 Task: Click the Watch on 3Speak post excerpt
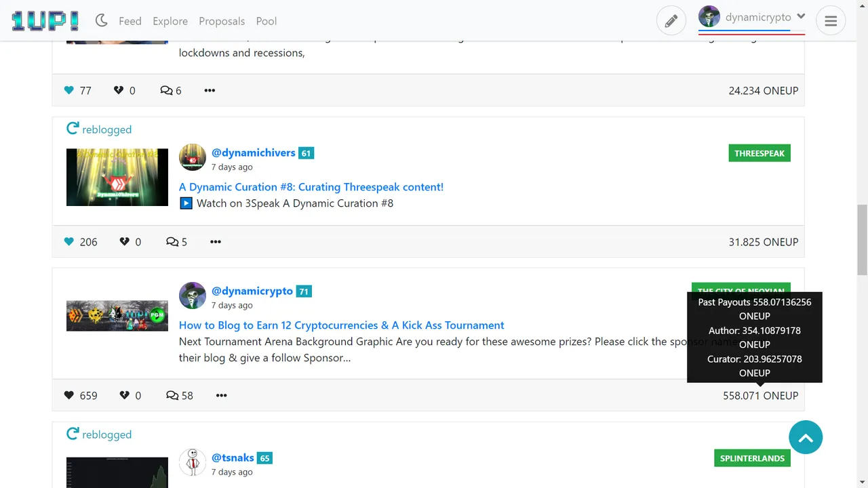pos(286,203)
